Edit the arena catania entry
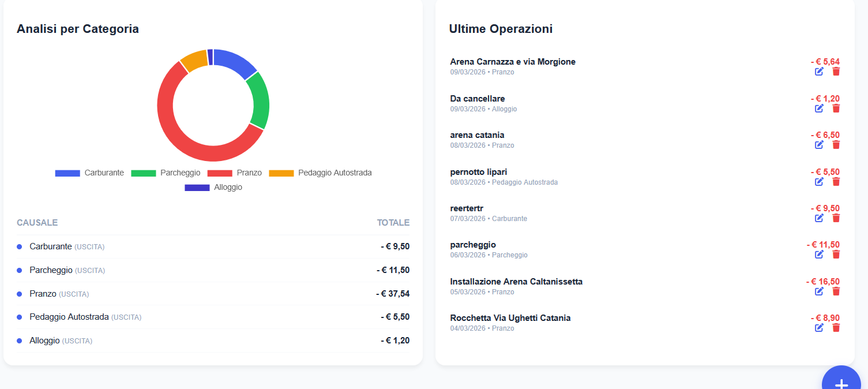The height and width of the screenshot is (389, 868). (819, 145)
